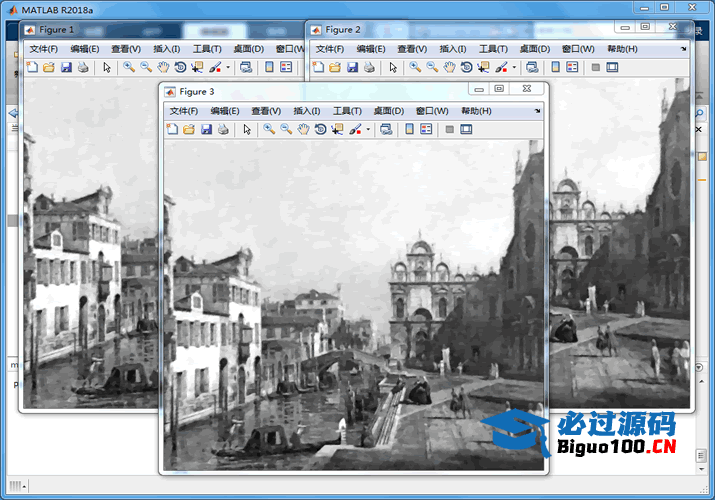This screenshot has width=715, height=500.
Task: Activate Zoom In tool in Figure 3
Action: tap(269, 129)
